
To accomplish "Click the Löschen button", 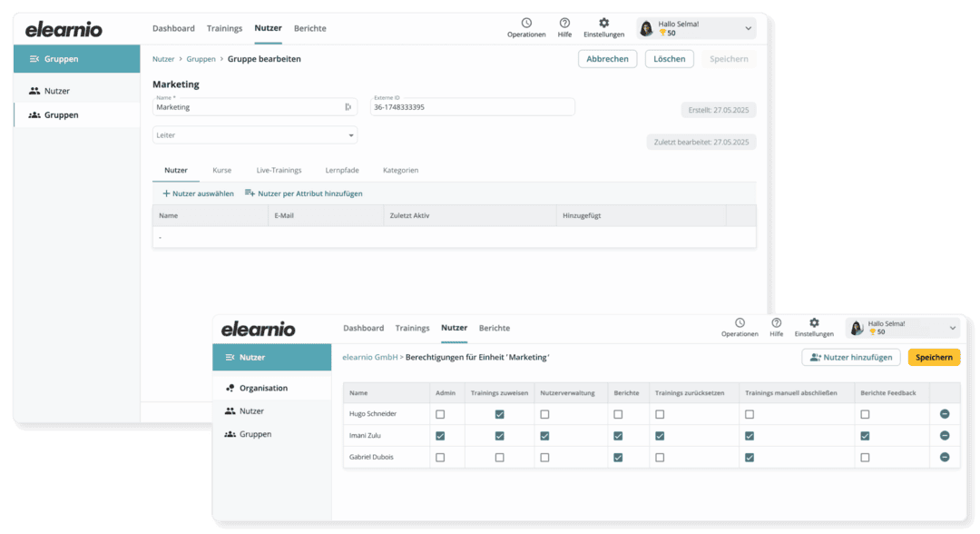I will (x=670, y=59).
